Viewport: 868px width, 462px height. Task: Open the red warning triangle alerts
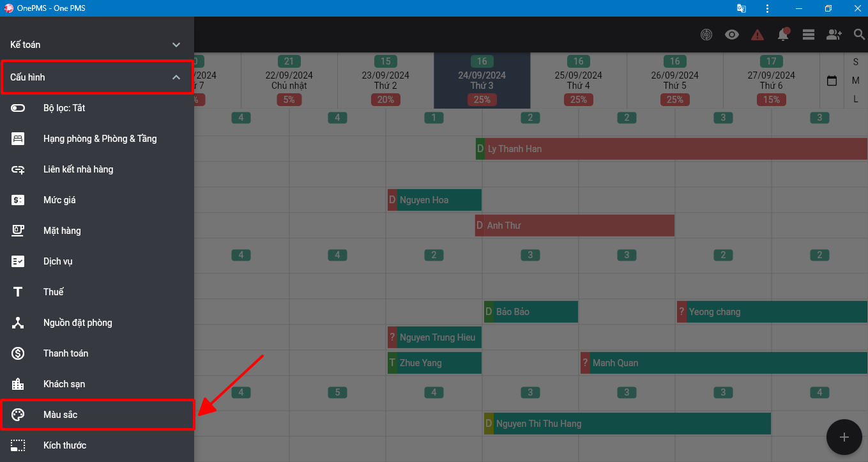point(758,35)
